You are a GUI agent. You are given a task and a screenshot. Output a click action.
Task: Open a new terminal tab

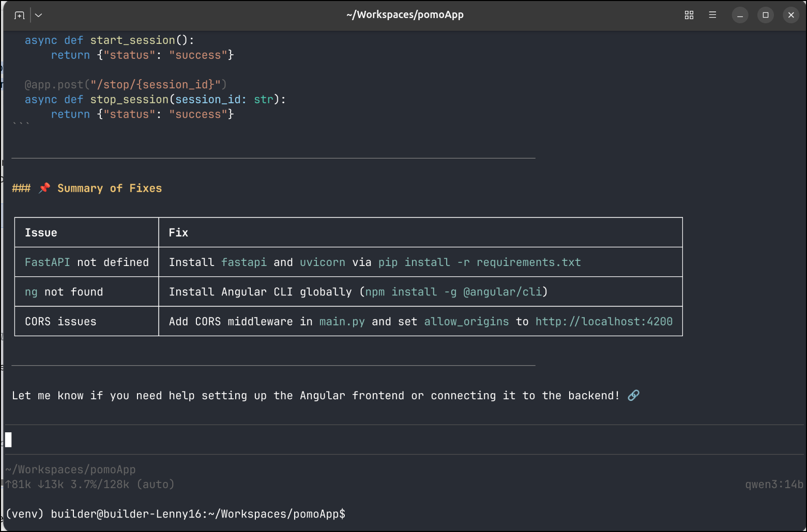coord(19,15)
